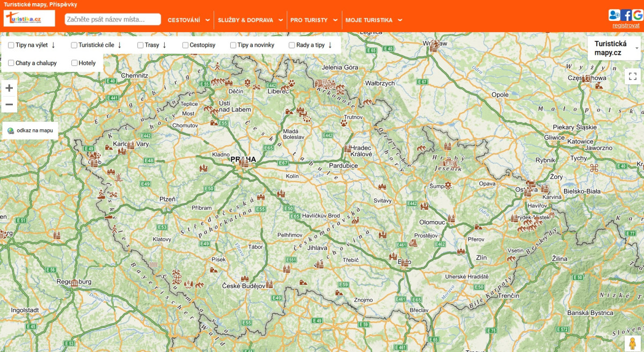Select the flower marker at Šumperk
This screenshot has height=352, width=644.
(448, 186)
